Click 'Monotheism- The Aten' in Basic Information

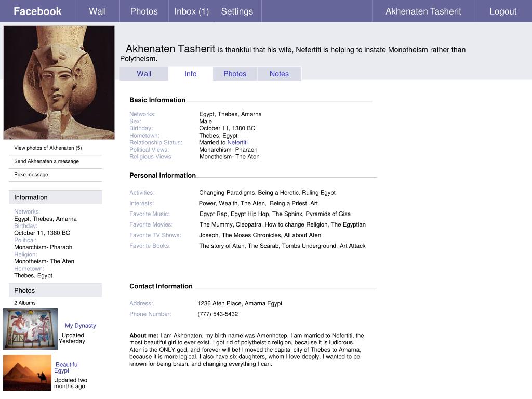pyautogui.click(x=229, y=157)
